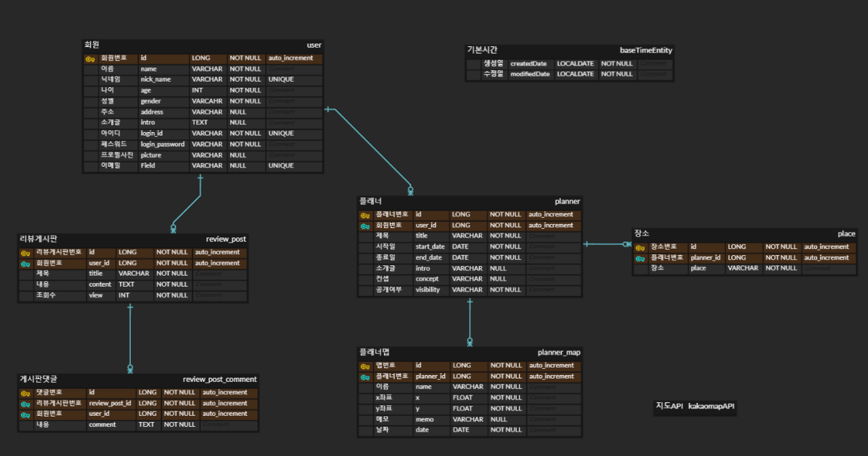Viewport: 868px width, 456px height.
Task: Click the place column field in place table
Action: 698,268
